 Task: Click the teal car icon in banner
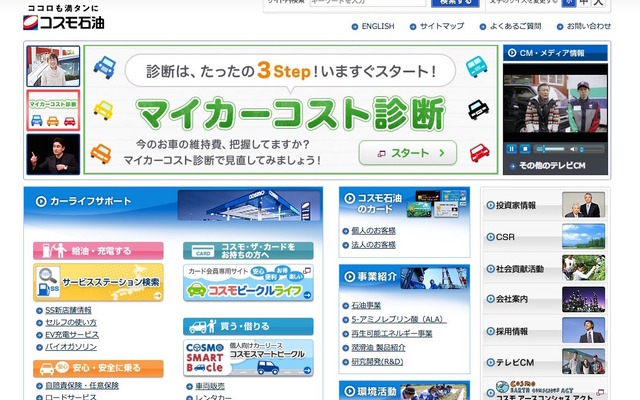pos(476,67)
